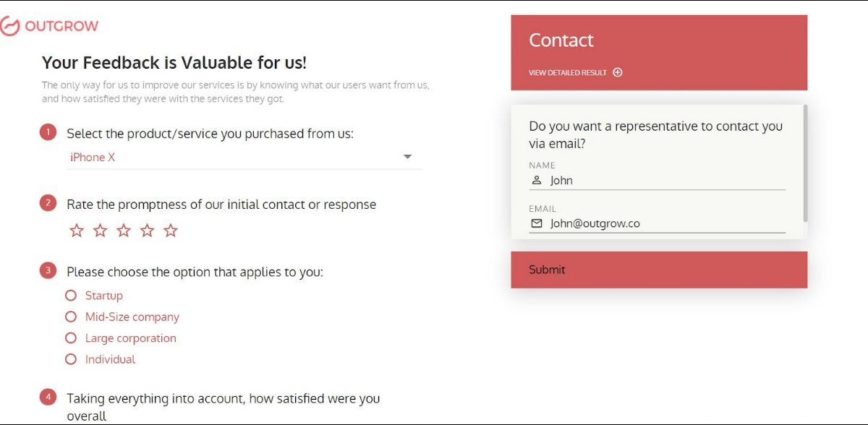Select the Startup radio option
868x425 pixels.
click(71, 296)
